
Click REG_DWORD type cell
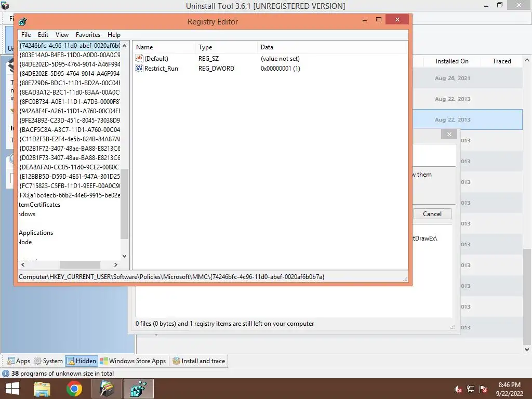[216, 68]
